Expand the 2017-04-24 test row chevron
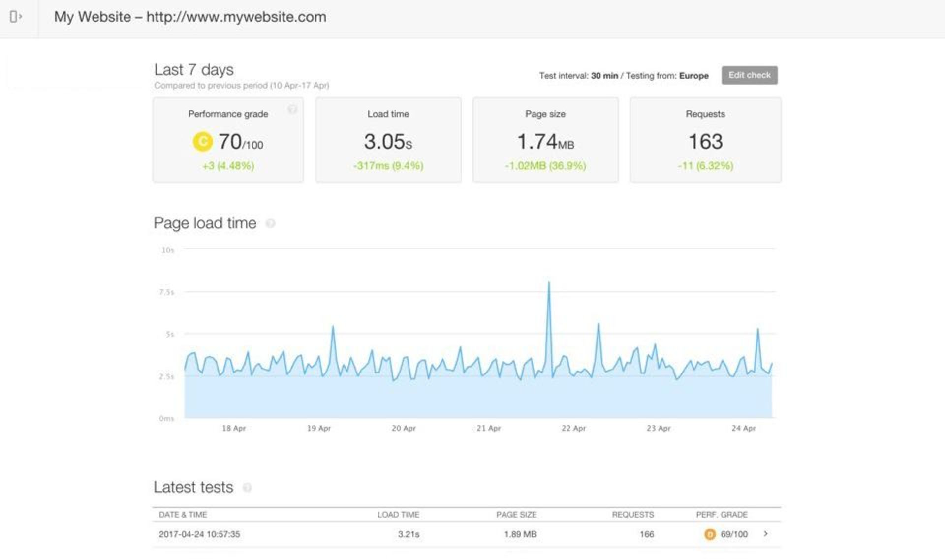 click(x=765, y=534)
